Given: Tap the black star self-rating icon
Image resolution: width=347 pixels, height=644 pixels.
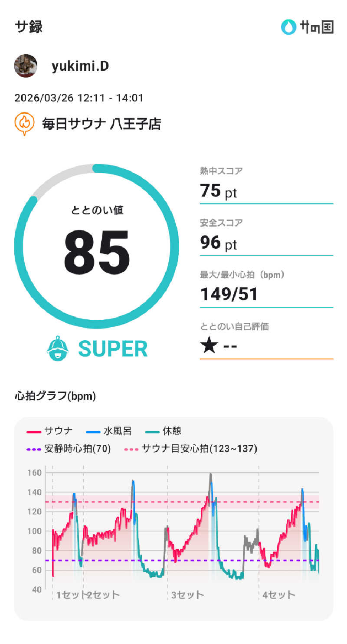Looking at the screenshot, I should pos(209,346).
